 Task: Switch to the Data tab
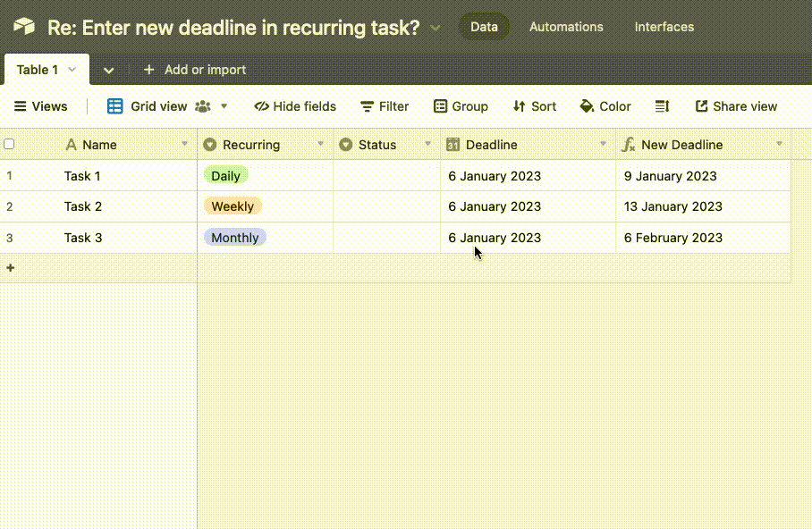click(484, 27)
